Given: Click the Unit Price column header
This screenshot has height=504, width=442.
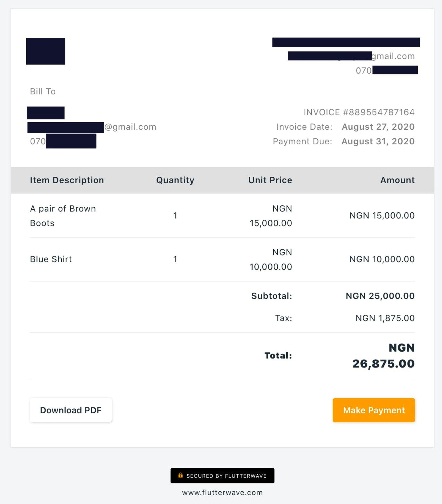Looking at the screenshot, I should tap(270, 180).
